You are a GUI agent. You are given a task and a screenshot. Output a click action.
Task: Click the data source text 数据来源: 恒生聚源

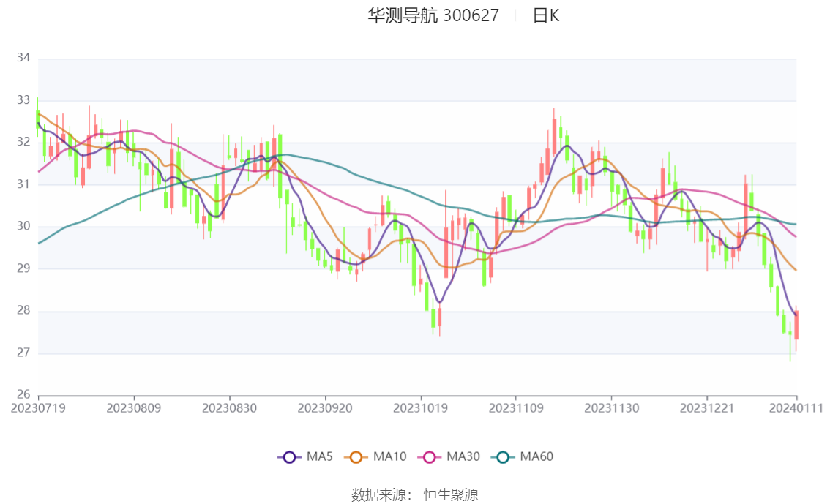(x=415, y=495)
